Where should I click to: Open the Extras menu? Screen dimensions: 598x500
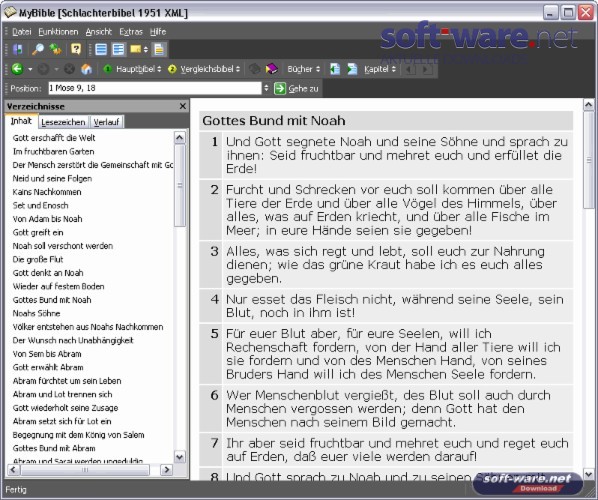click(131, 32)
